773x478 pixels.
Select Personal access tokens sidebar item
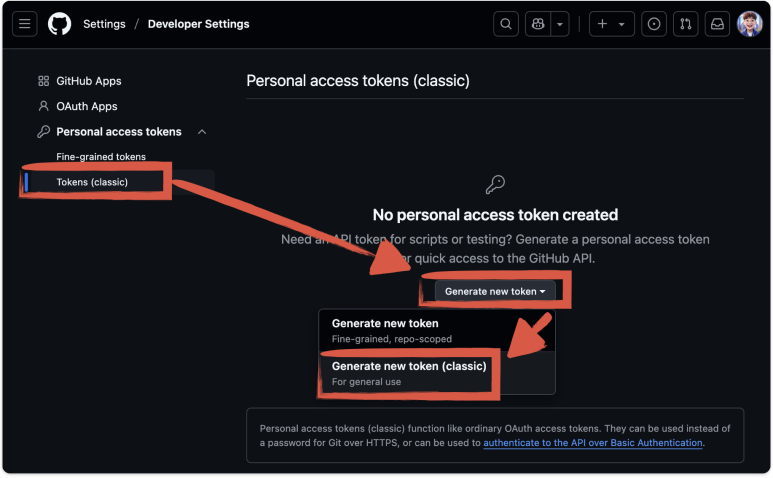tap(119, 132)
